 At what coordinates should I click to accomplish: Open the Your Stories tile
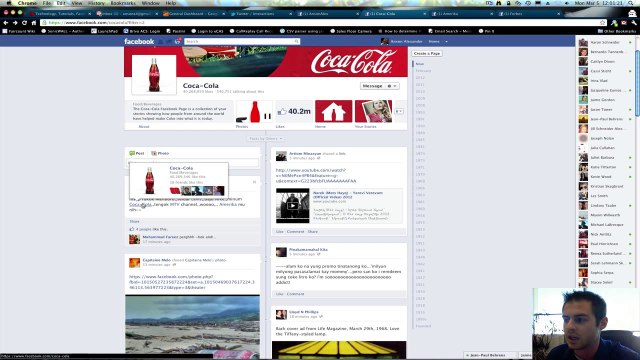(373, 111)
